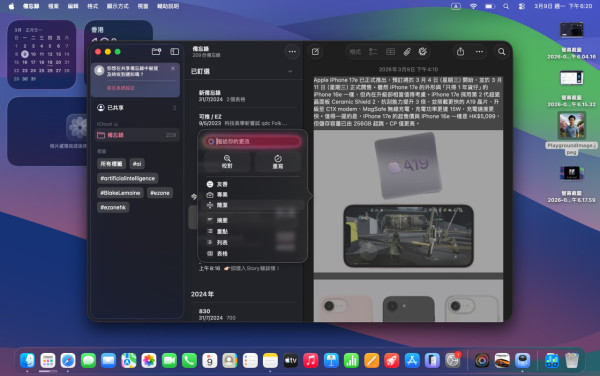Insert a table with the table icon

(390, 52)
